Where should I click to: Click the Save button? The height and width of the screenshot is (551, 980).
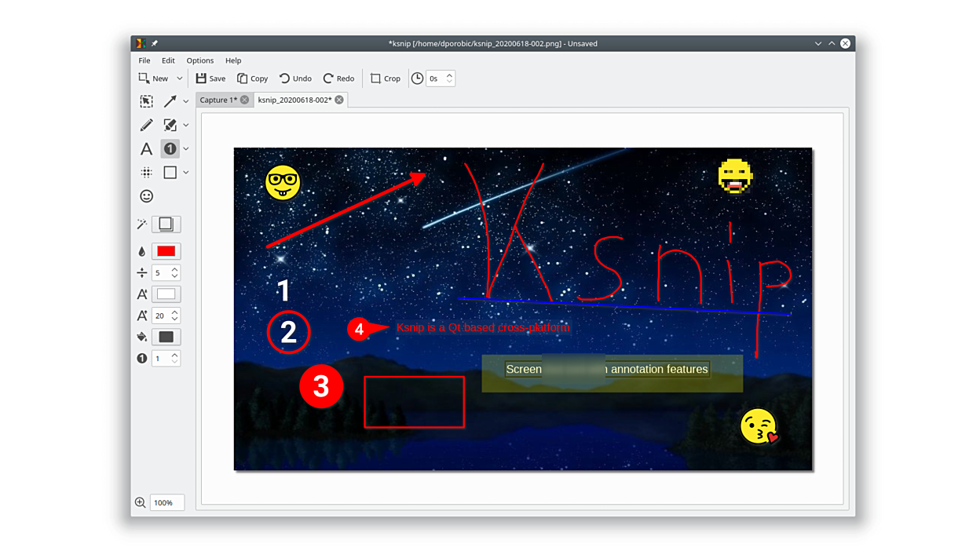210,78
